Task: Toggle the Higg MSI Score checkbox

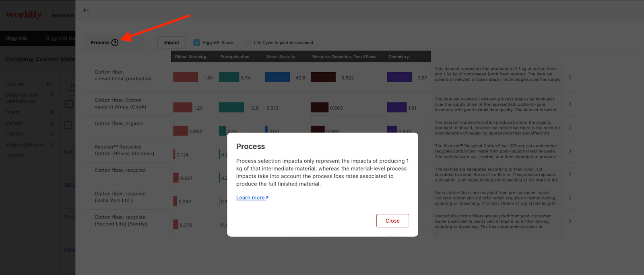Action: 197,42
